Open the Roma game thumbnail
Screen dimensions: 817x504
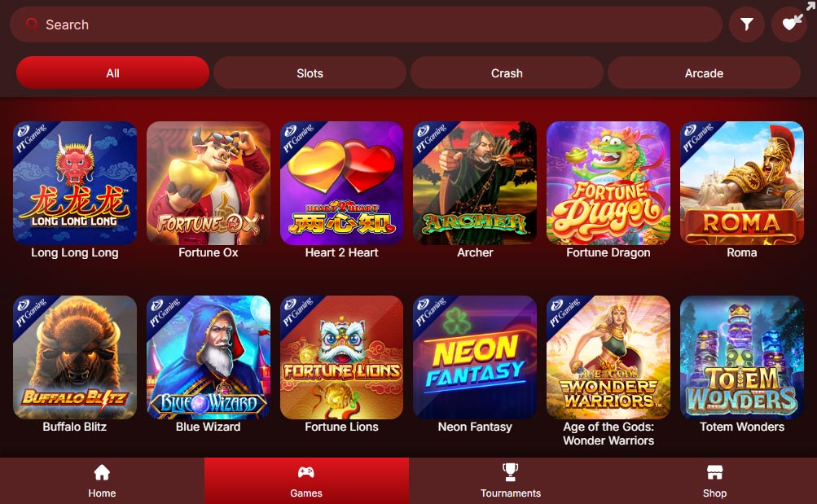pyautogui.click(x=742, y=183)
